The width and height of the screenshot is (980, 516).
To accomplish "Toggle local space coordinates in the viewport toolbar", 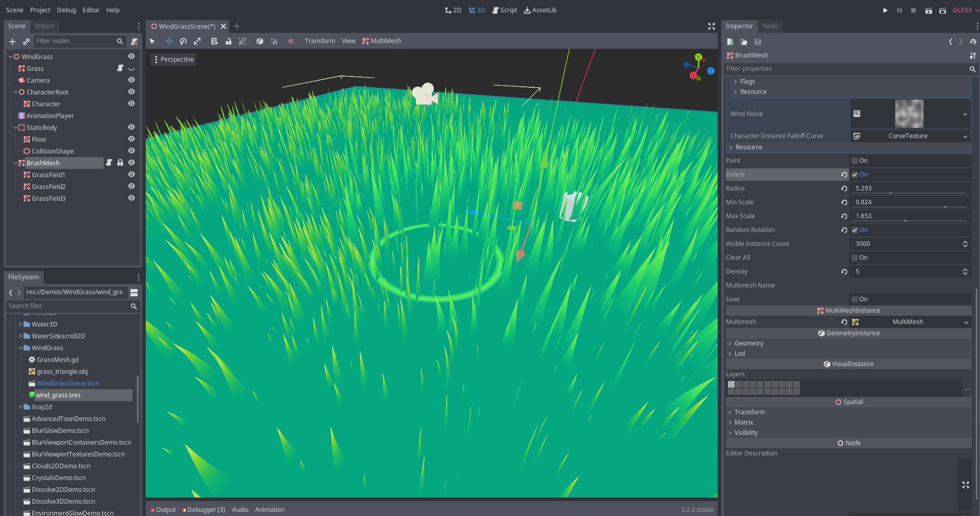I will tap(260, 41).
